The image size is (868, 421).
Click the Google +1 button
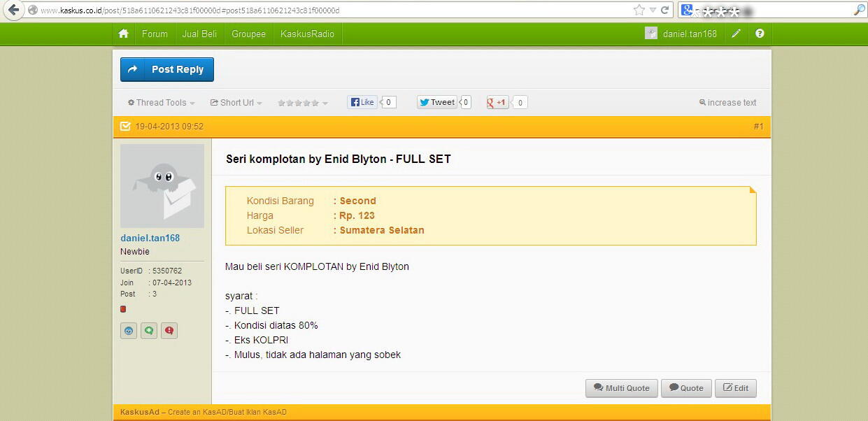(497, 102)
